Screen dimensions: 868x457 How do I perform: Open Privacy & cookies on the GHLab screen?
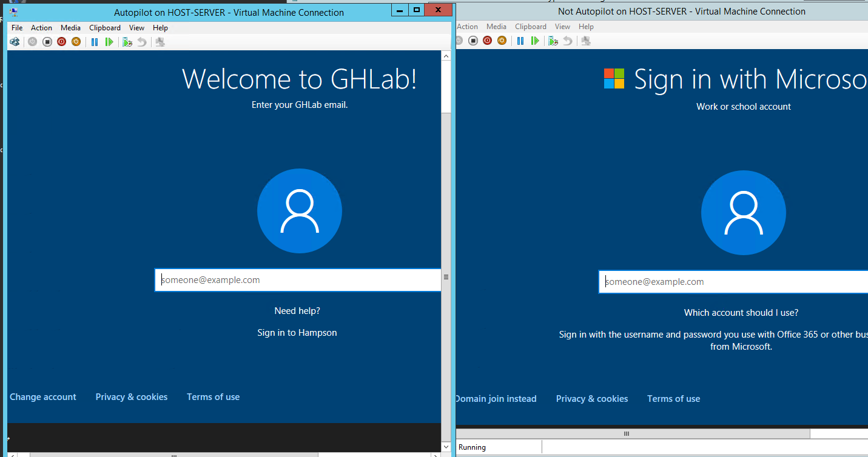coord(131,396)
